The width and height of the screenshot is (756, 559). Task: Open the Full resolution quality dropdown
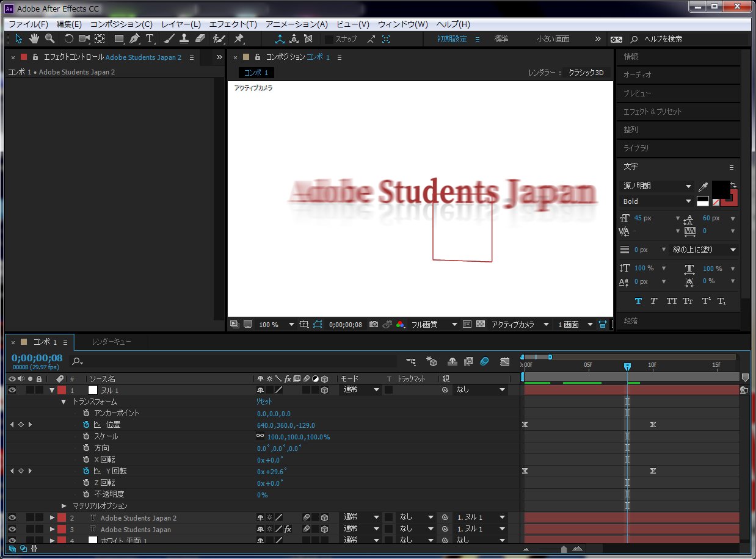point(434,325)
